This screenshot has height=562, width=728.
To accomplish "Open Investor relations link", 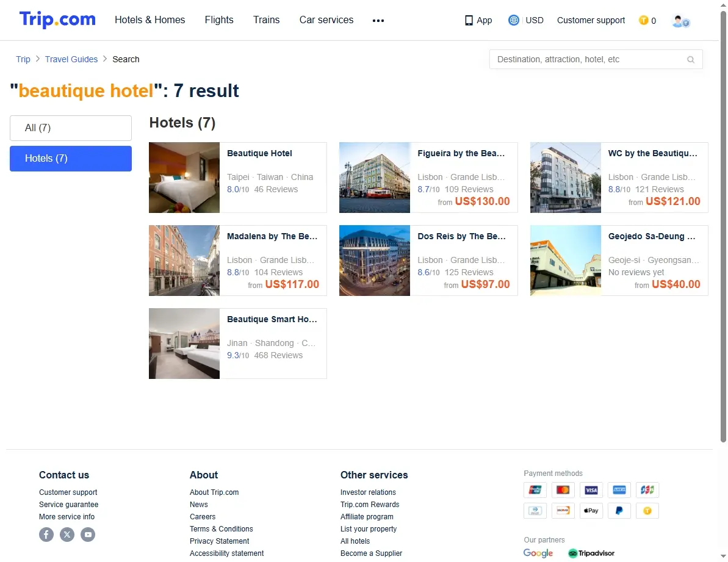I will tap(368, 492).
